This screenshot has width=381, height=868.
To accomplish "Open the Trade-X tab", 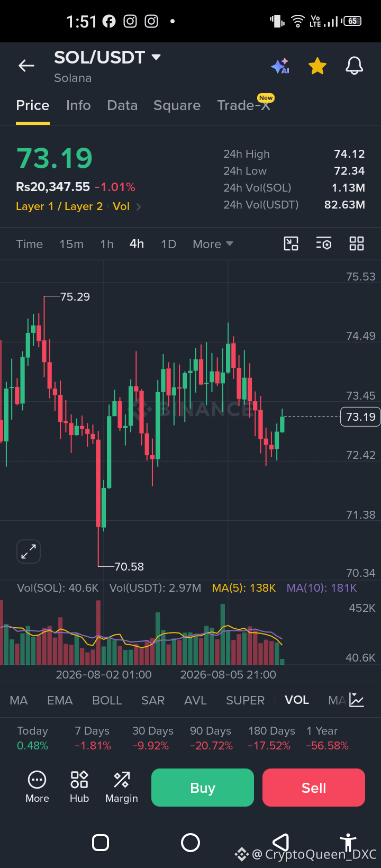I will 244,105.
